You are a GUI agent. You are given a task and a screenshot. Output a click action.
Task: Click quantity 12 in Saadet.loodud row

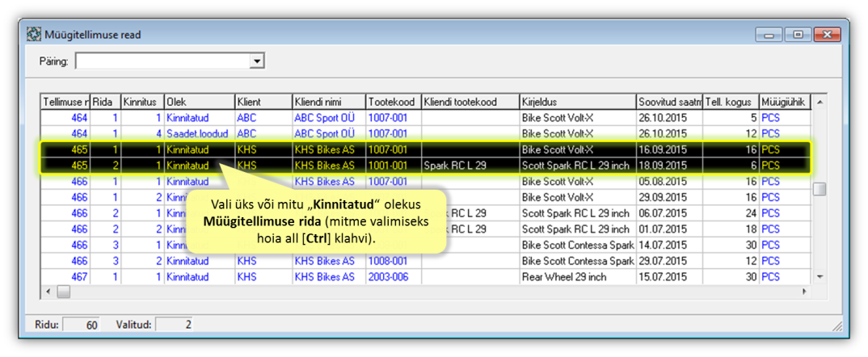pos(731,133)
